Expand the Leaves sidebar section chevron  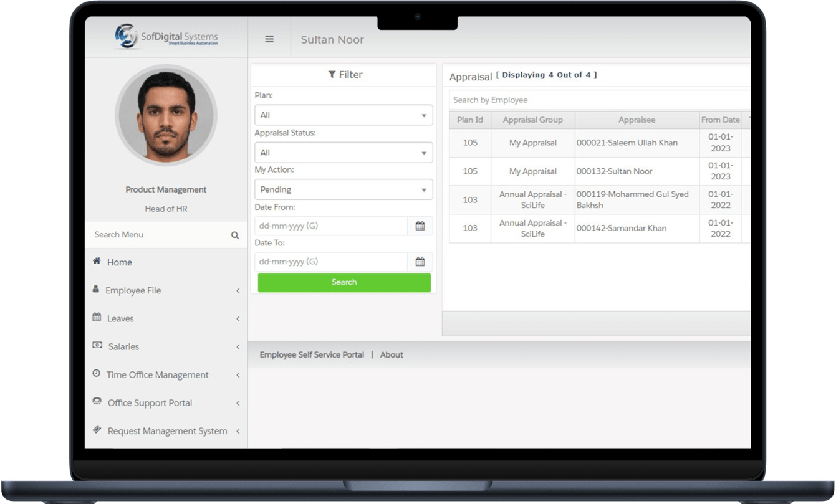pos(238,318)
